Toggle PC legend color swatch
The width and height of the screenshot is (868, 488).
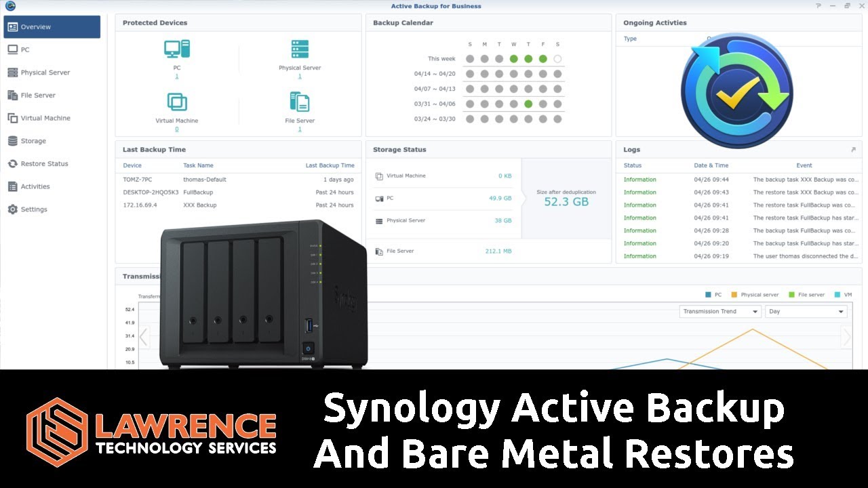[x=709, y=295]
